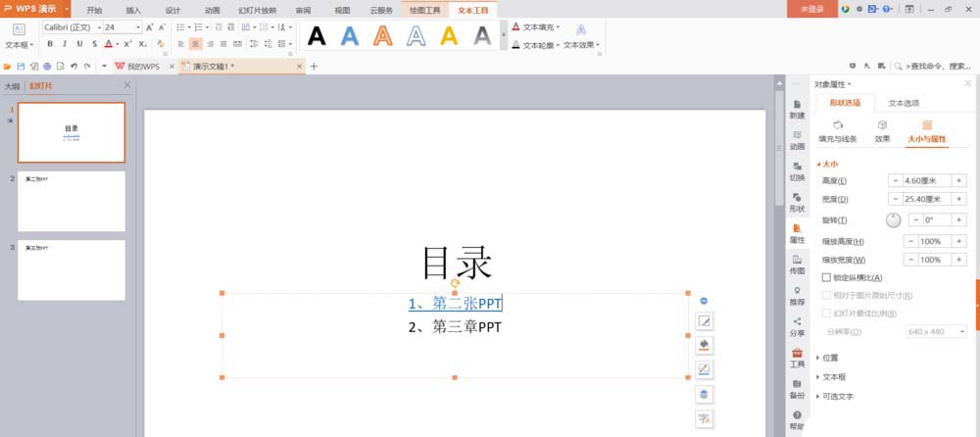Image resolution: width=980 pixels, height=437 pixels.
Task: Select the blue WordArt style
Action: [350, 36]
